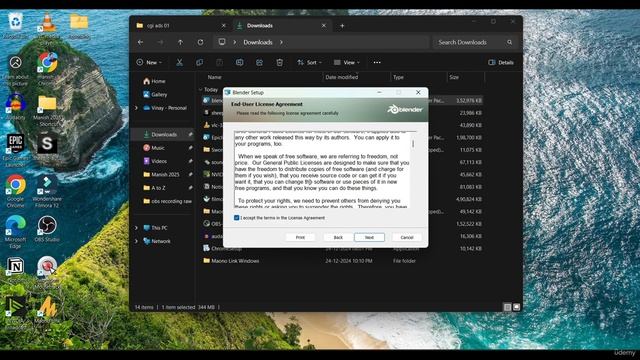The image size is (640, 360).
Task: Open Videos in the sidebar
Action: coord(155,161)
